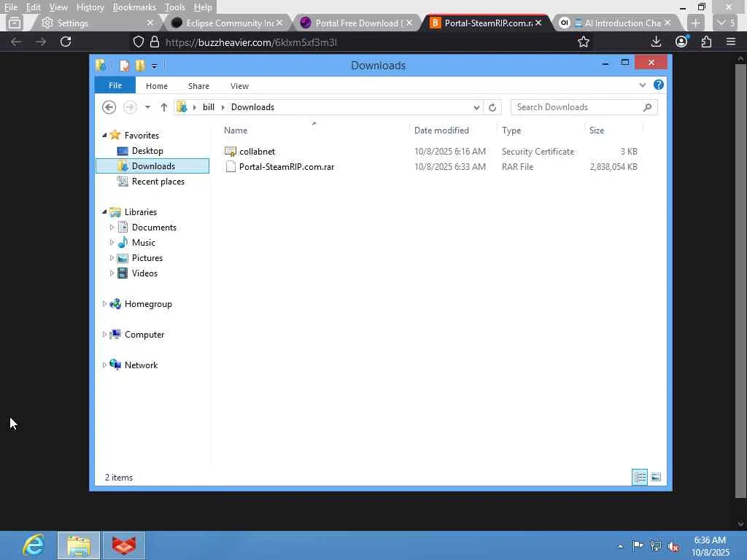Open the Firefox hamburger menu
The width and height of the screenshot is (747, 560).
[x=731, y=42]
